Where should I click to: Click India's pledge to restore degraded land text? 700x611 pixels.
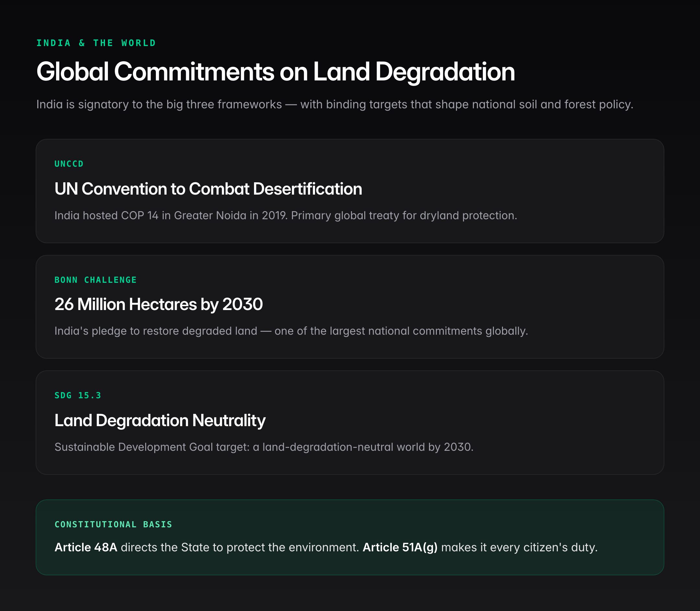point(291,331)
